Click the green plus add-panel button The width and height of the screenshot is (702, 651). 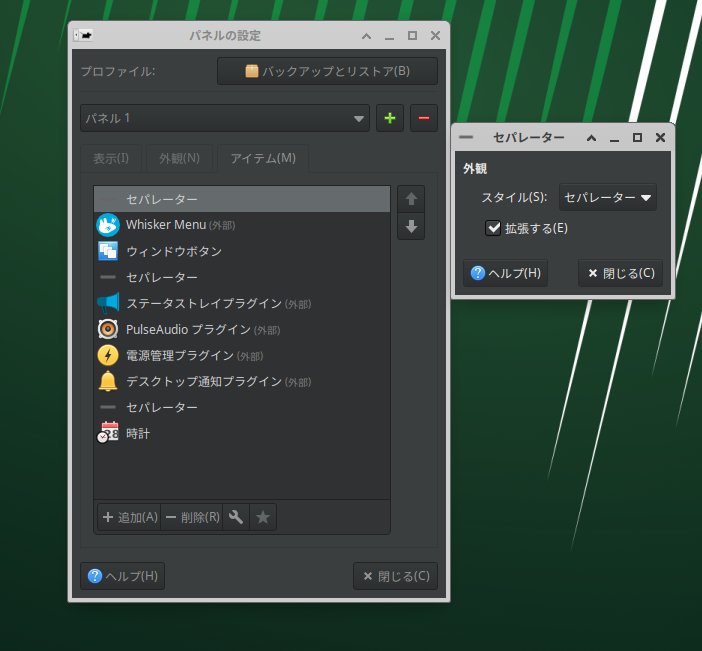click(390, 118)
